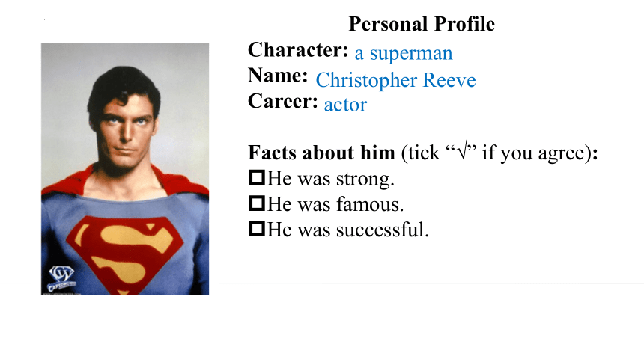Click the √ tick symbol in the instructions
Image resolution: width=644 pixels, height=362 pixels.
(x=462, y=150)
